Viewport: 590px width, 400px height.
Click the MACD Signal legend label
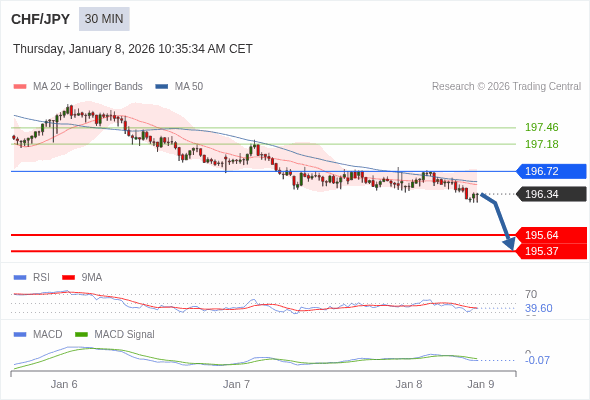click(x=125, y=335)
